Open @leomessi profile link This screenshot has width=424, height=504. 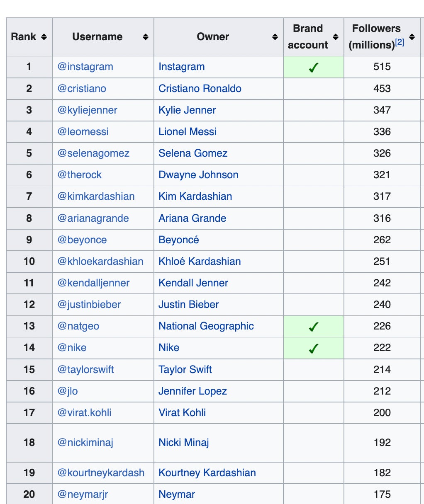point(83,132)
